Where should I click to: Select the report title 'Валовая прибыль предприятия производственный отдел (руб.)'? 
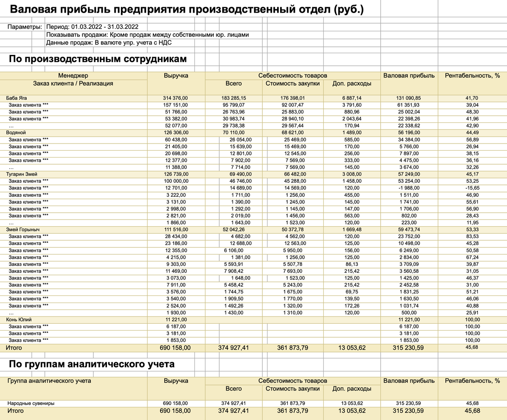(x=186, y=9)
